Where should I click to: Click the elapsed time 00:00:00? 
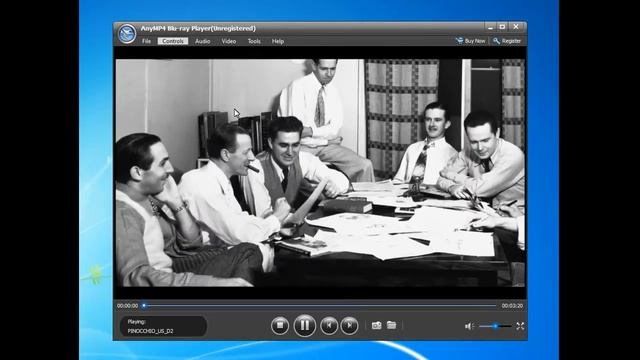[127, 306]
